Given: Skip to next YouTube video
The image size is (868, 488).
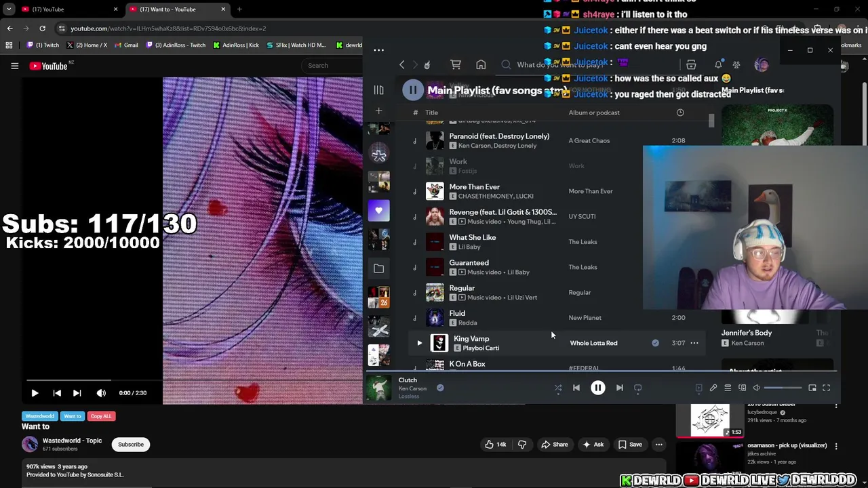Looking at the screenshot, I should tap(77, 393).
